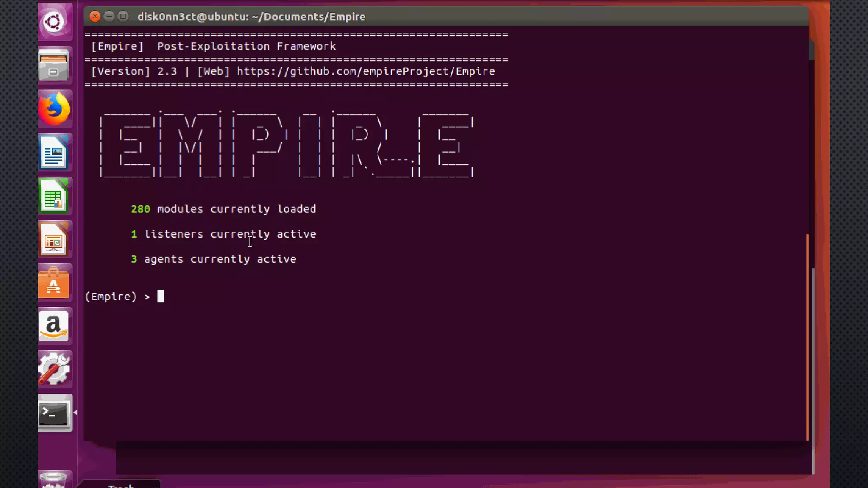
Task: Click at the Empire command prompt cursor
Action: (161, 296)
